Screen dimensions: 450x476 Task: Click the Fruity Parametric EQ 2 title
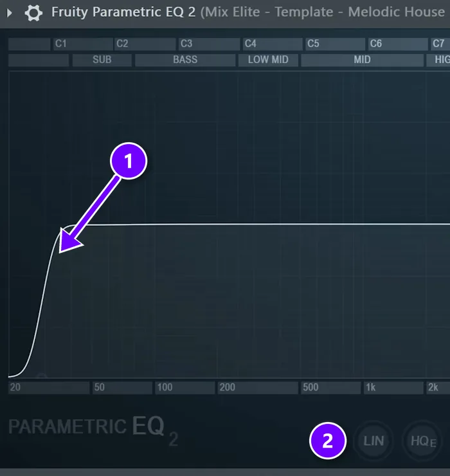coord(123,12)
